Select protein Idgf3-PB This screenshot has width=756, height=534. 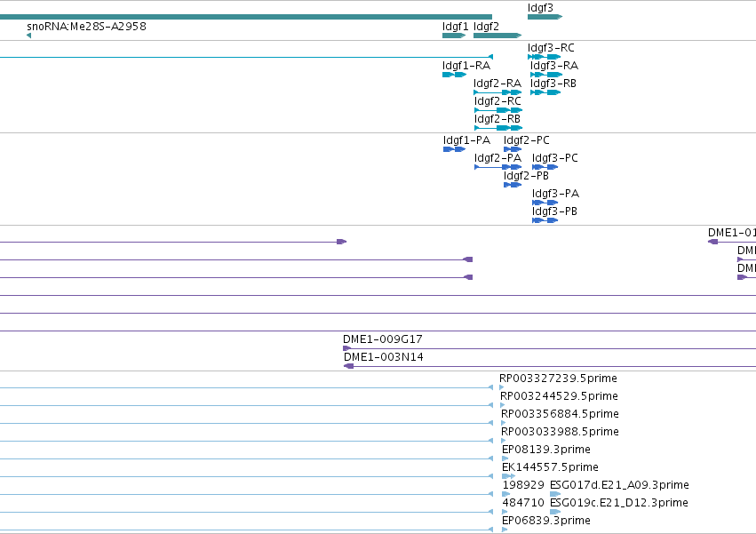[554, 211]
